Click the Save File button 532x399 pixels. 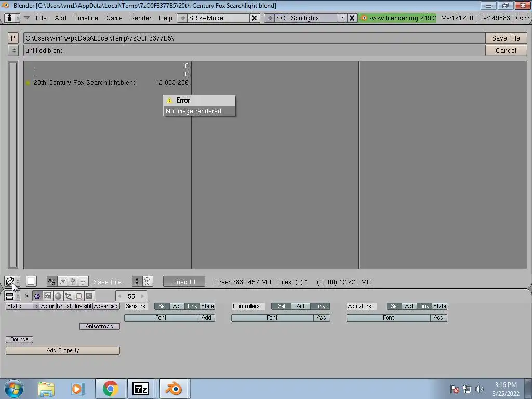coord(506,38)
